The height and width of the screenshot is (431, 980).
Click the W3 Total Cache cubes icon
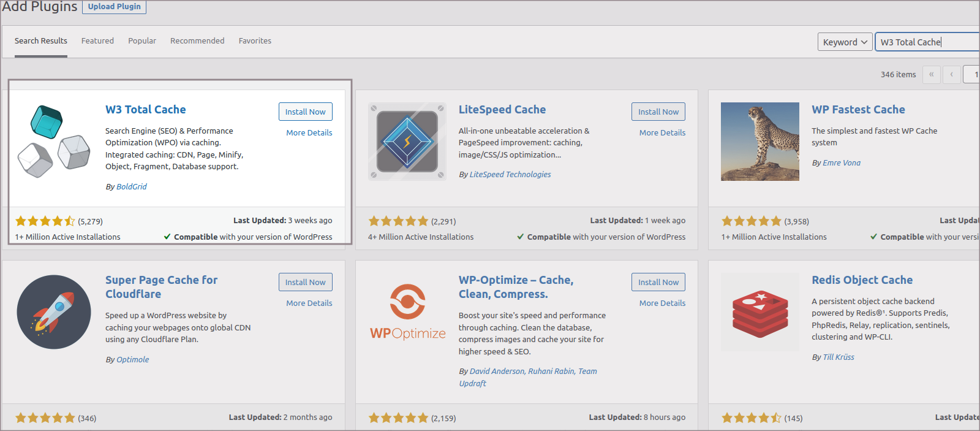pos(54,142)
